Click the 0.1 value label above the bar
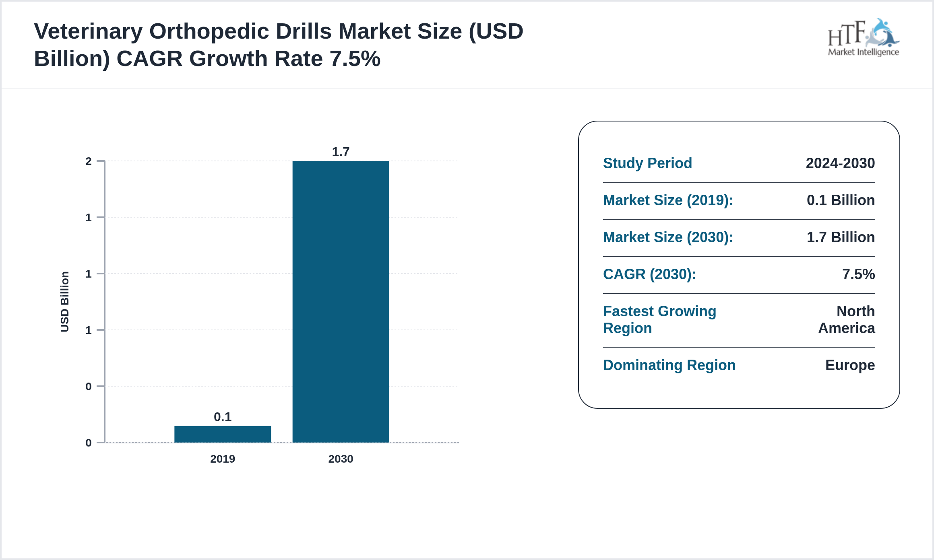 click(x=223, y=417)
